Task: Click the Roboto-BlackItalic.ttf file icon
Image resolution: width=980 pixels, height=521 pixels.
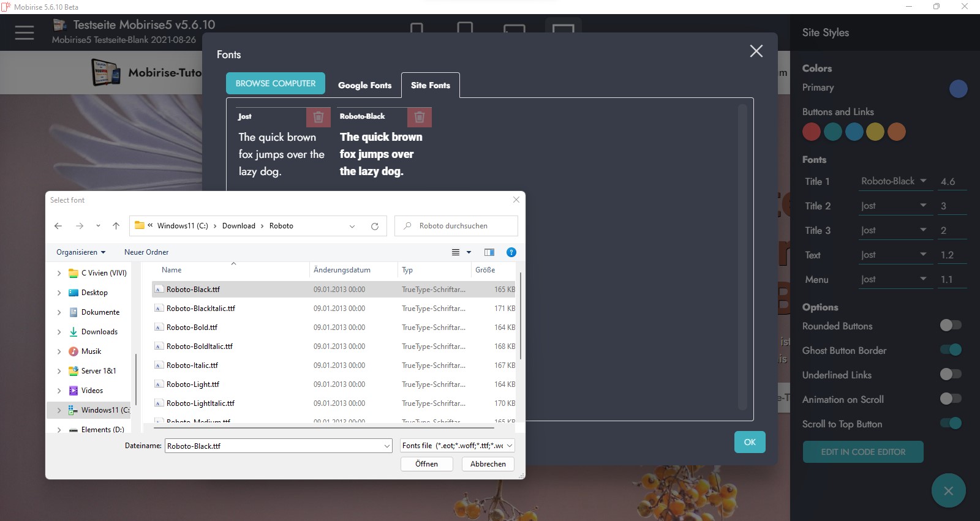Action: click(x=159, y=309)
